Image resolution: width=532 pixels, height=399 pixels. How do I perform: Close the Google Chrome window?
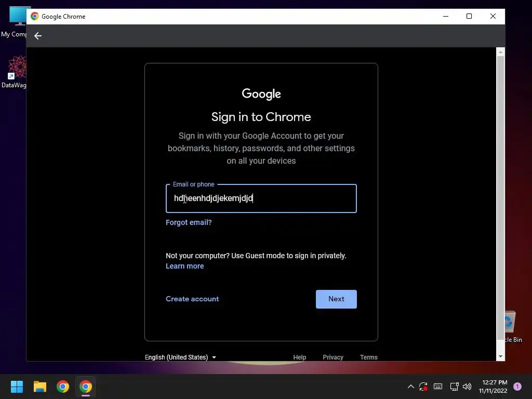(493, 16)
